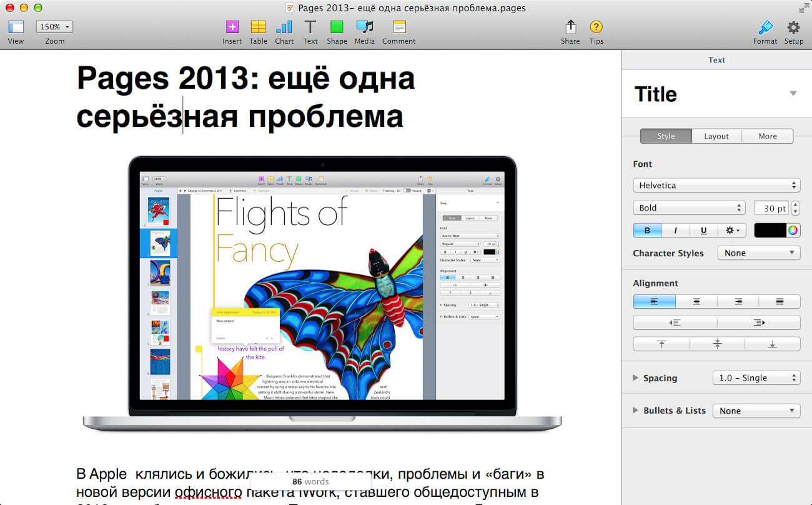Click the Insert toolbar icon
This screenshot has width=812, height=505.
(x=232, y=27)
